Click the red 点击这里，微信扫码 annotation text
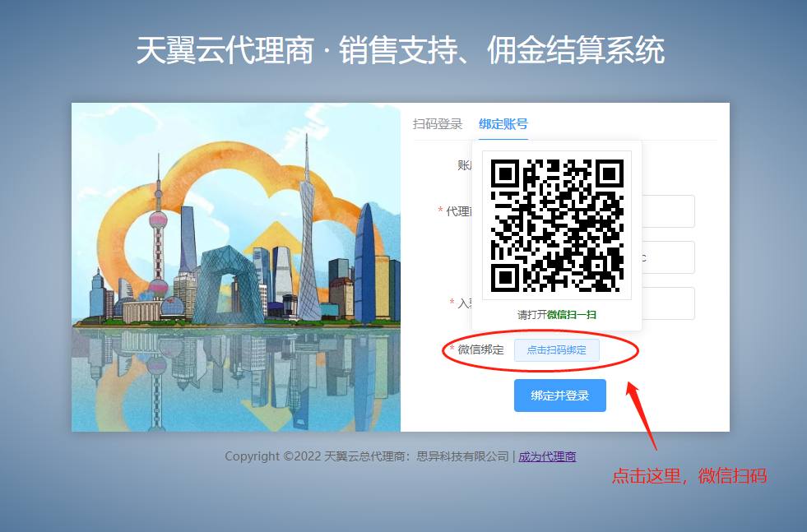807x532 pixels. pyautogui.click(x=689, y=475)
